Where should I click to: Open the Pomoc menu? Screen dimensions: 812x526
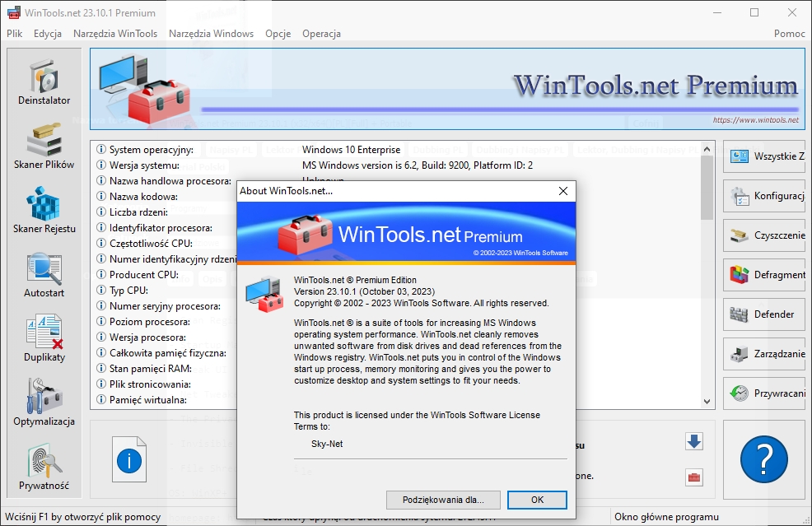point(790,34)
